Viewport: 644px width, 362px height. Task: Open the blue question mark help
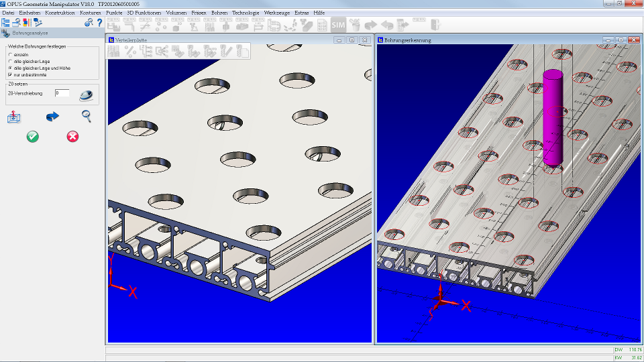(99, 23)
